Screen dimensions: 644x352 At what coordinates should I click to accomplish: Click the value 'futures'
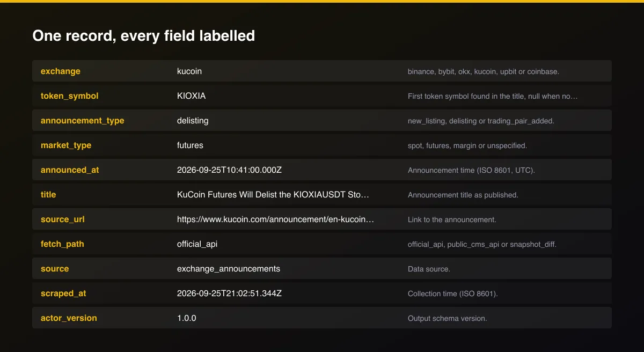pos(190,145)
